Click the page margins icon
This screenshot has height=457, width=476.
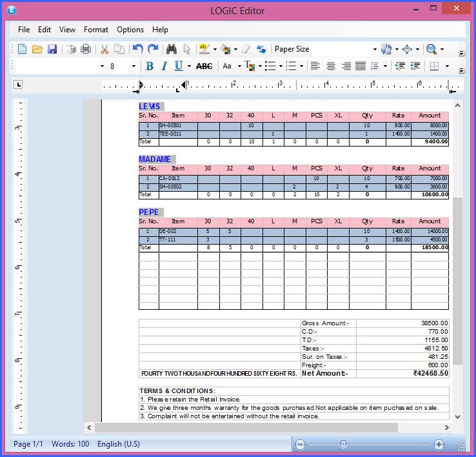(x=407, y=49)
